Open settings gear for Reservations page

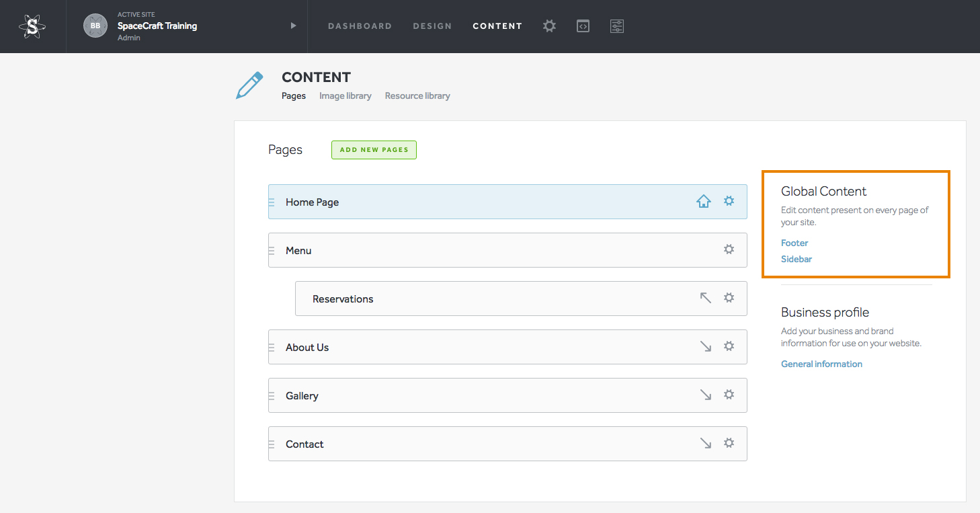729,298
